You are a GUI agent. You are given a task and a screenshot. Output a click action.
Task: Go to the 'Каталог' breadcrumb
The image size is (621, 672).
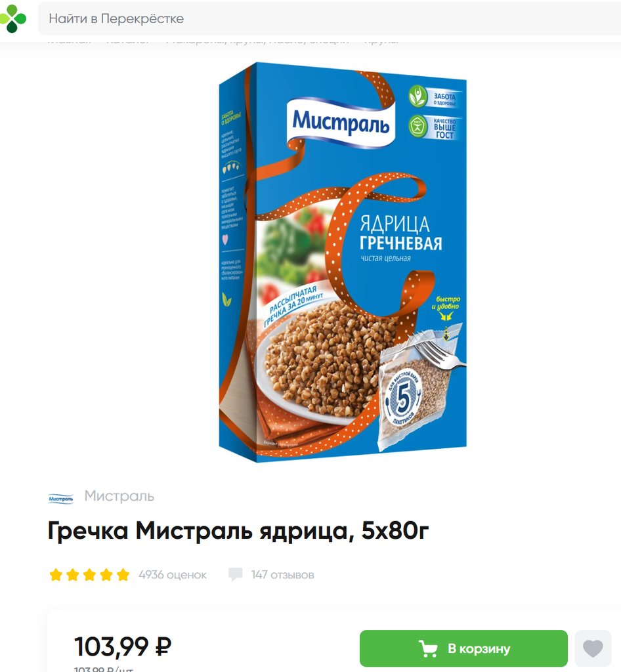click(x=128, y=41)
